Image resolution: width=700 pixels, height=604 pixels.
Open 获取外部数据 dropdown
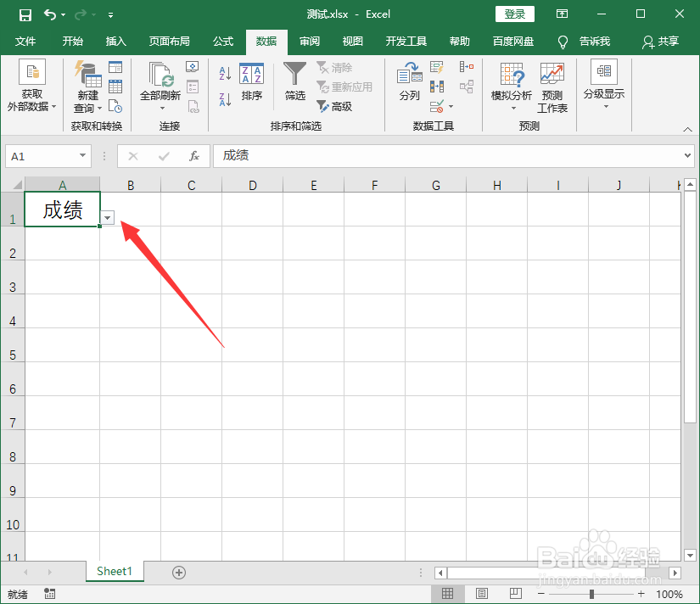pyautogui.click(x=31, y=87)
